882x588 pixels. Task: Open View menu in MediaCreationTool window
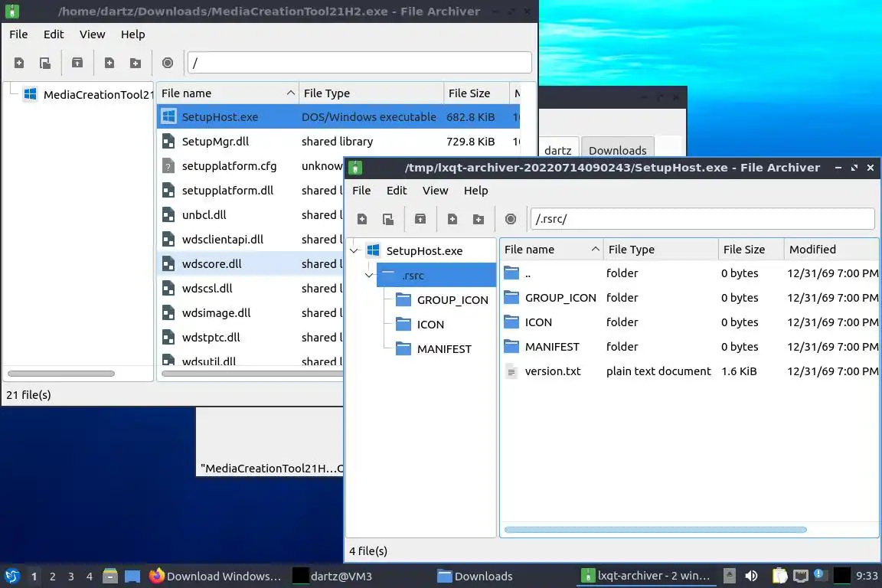92,34
